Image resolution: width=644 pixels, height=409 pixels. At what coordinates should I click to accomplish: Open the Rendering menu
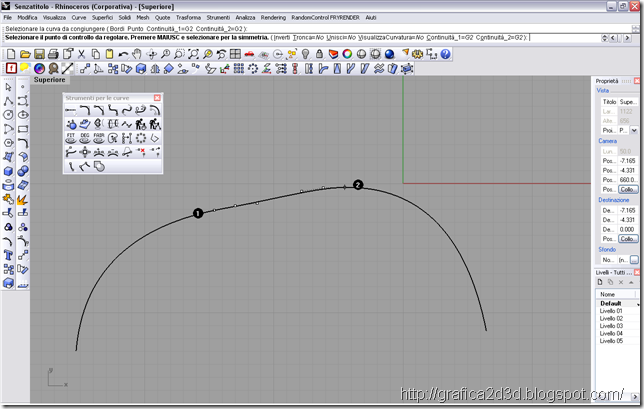(x=273, y=18)
